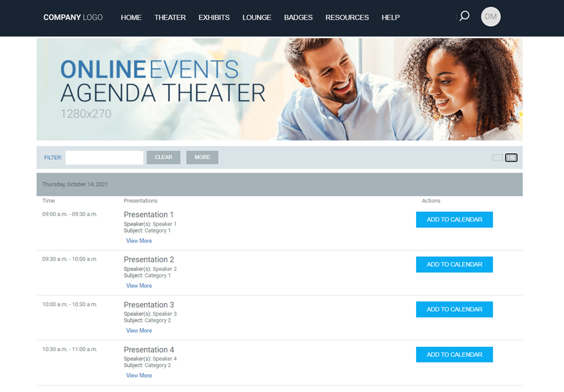View more about Presentation 4
The width and height of the screenshot is (564, 392).
pos(139,376)
